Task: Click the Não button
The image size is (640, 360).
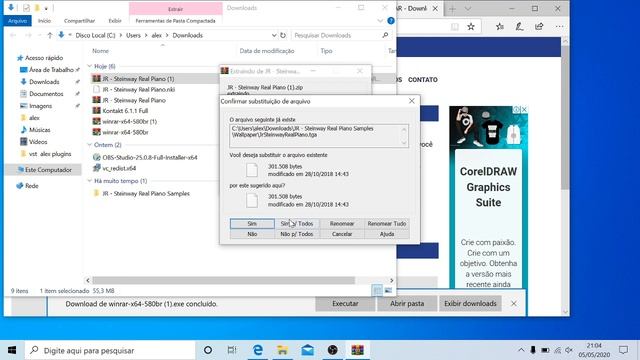Action: coord(252,234)
